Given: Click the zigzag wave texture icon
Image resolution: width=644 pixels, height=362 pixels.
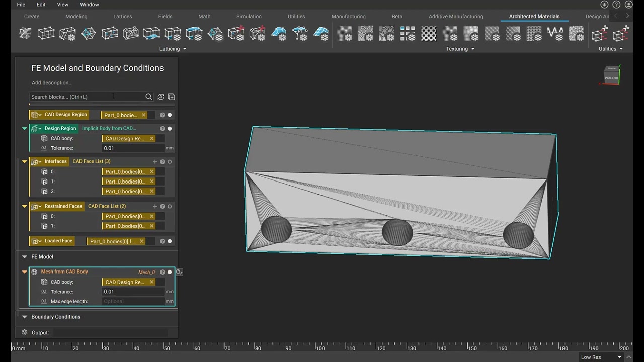Looking at the screenshot, I should (x=555, y=34).
